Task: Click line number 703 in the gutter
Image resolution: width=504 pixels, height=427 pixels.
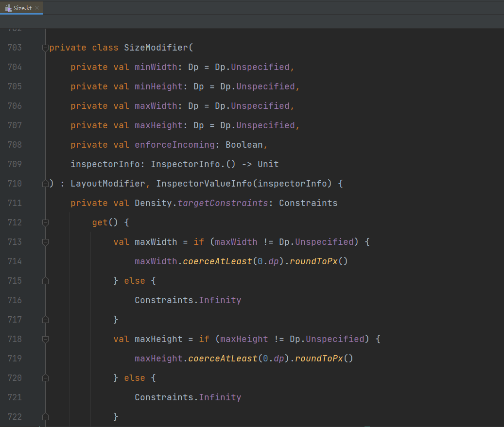Action: (x=15, y=48)
